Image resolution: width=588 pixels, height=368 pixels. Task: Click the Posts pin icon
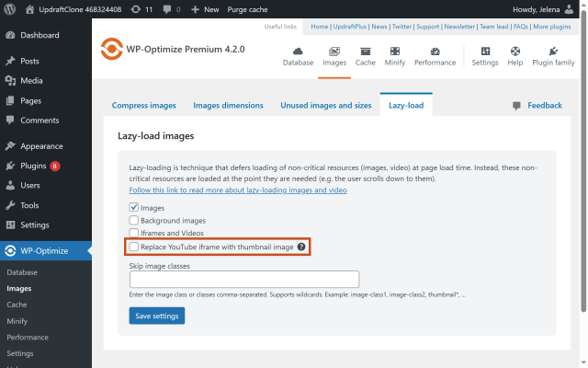point(10,61)
